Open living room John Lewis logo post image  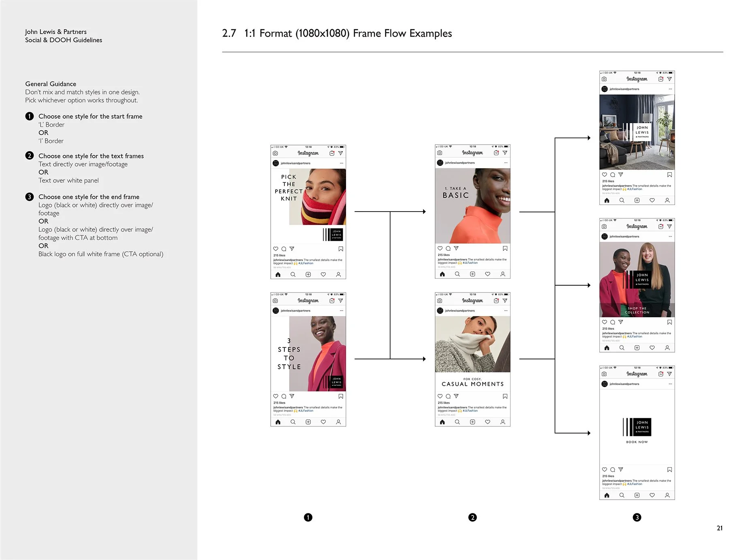pos(637,132)
